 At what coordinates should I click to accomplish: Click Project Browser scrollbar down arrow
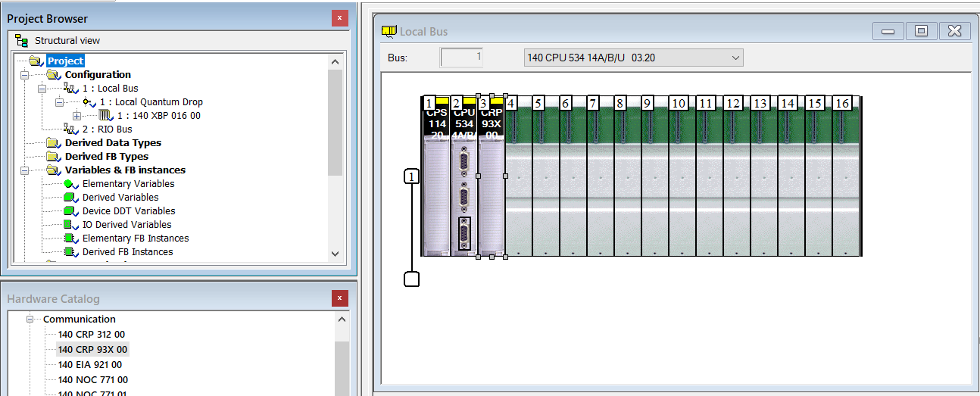click(x=335, y=254)
